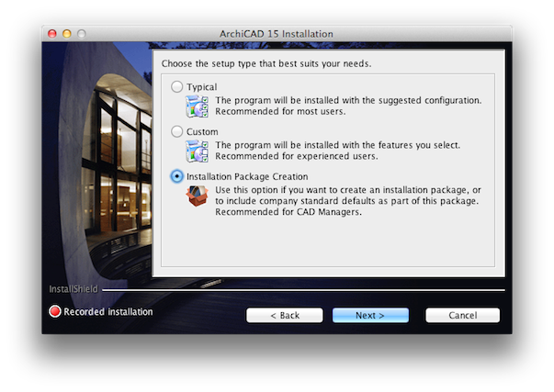
Task: Select the Typical setup radio button
Action: tap(176, 87)
